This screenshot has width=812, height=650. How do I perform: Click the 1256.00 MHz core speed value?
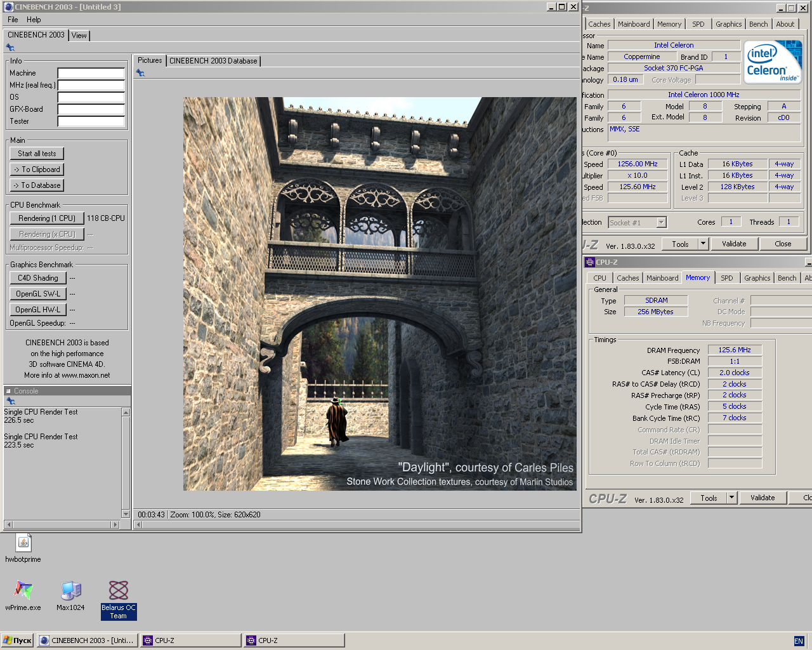point(638,164)
